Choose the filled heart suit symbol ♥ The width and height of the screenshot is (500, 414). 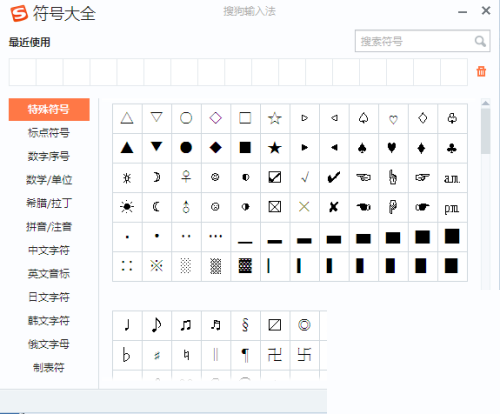pos(393,148)
